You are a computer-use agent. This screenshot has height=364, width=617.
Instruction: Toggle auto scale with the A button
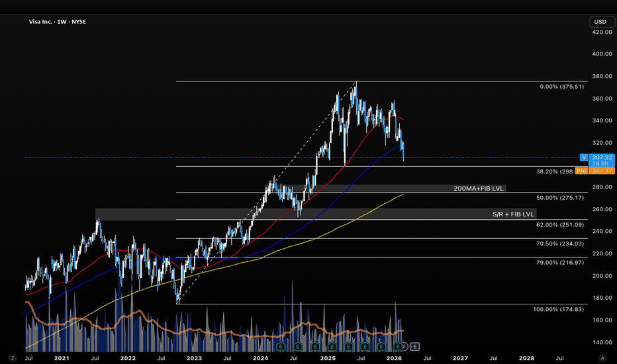[x=602, y=358]
